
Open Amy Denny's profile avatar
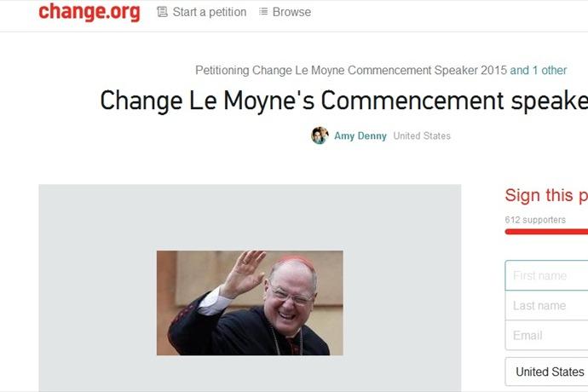pos(320,135)
